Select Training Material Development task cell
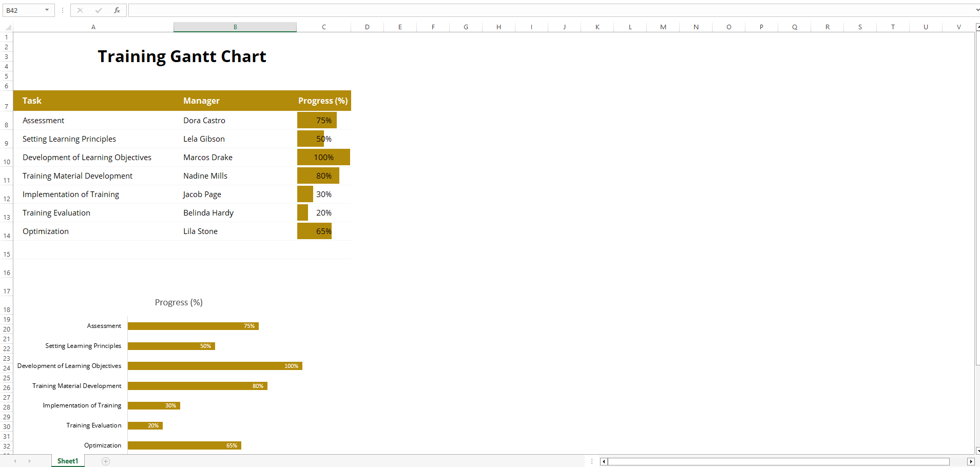Viewport: 980px width, 467px height. (x=93, y=176)
